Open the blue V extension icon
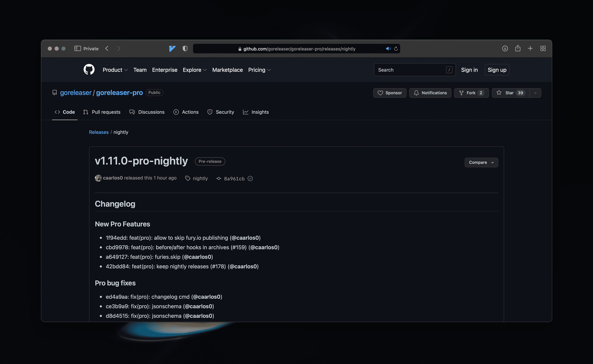593x364 pixels. tap(172, 49)
